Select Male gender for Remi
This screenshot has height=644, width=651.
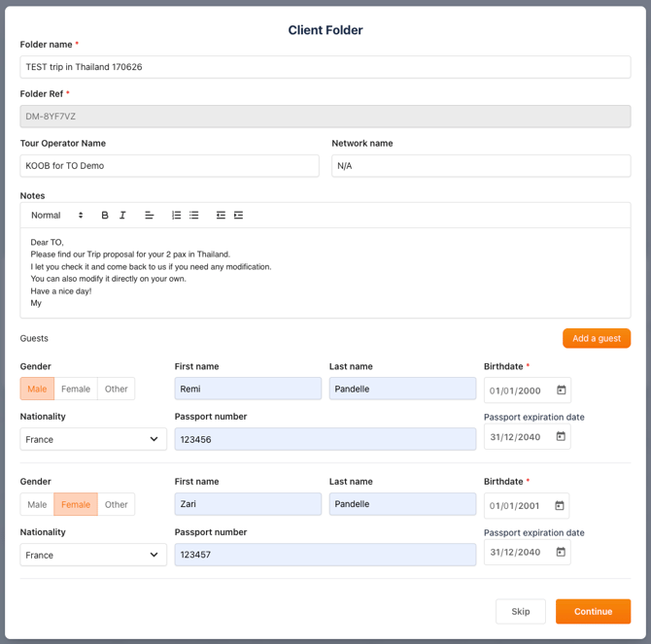pyautogui.click(x=37, y=389)
